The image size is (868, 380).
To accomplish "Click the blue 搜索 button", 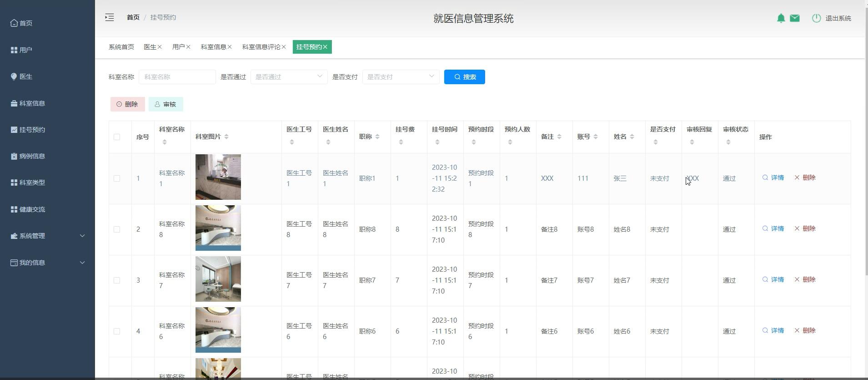I will pyautogui.click(x=464, y=77).
